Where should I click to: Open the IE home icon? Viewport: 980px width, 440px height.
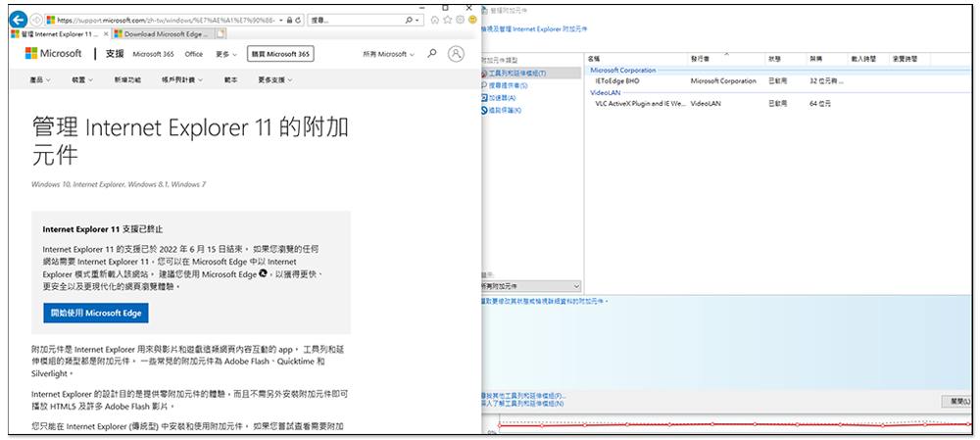pos(434,20)
